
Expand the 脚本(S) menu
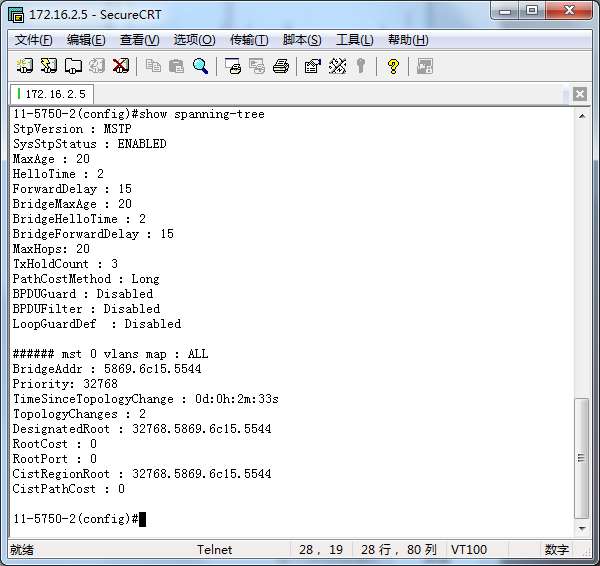click(302, 40)
